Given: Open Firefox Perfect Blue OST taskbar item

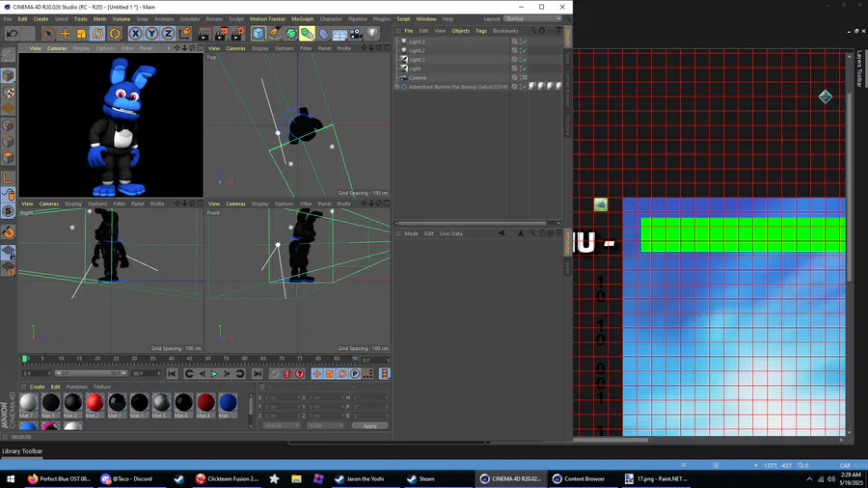Looking at the screenshot, I should (60, 479).
